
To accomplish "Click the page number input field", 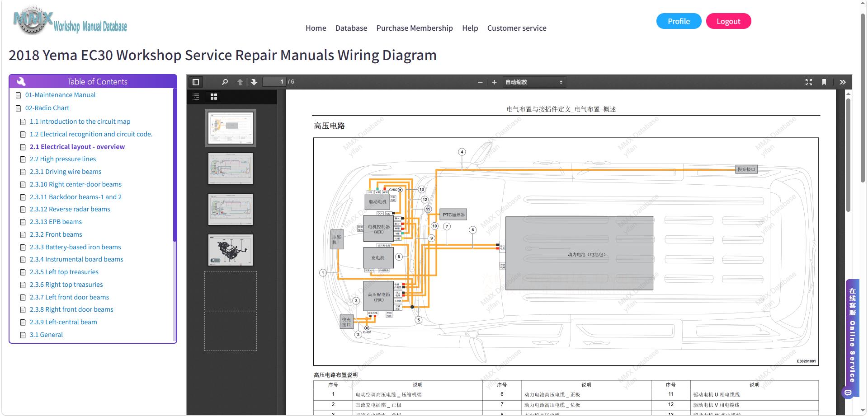I will coord(274,82).
